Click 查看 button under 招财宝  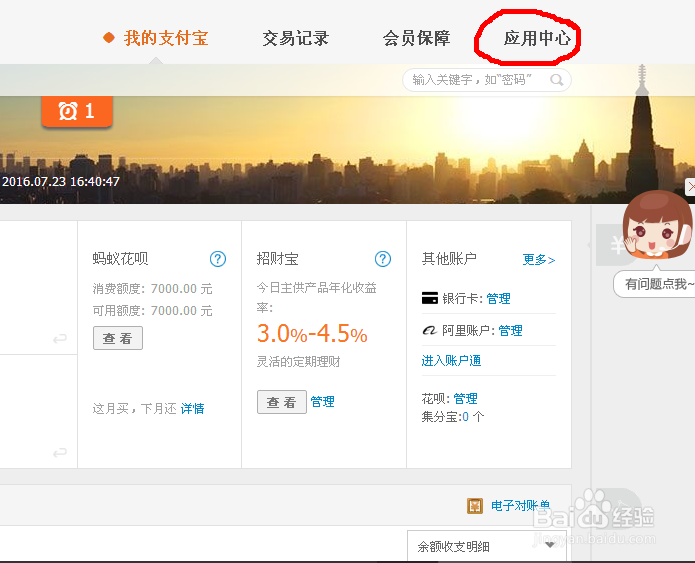(282, 402)
